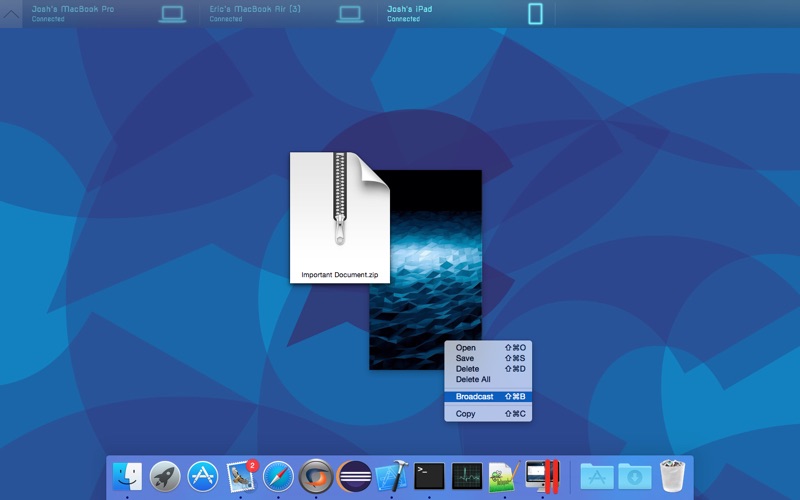
Task: Open Xcode from the dock
Action: (x=391, y=476)
